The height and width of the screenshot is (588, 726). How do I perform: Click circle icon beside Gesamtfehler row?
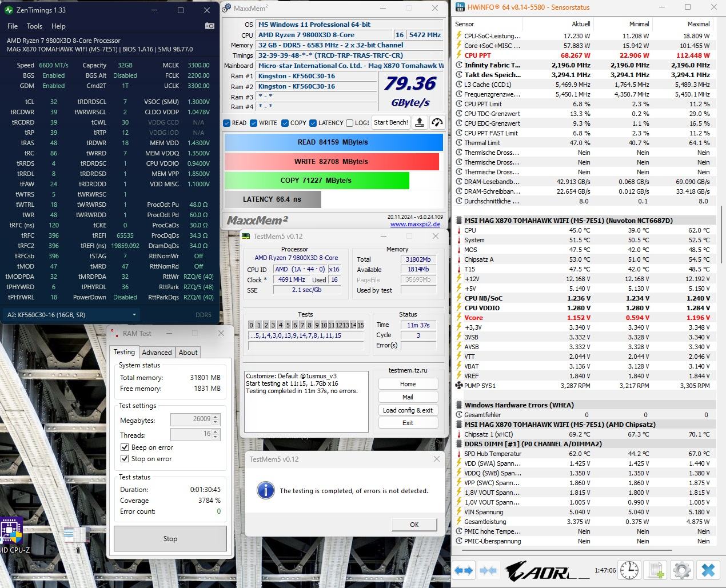coord(458,415)
